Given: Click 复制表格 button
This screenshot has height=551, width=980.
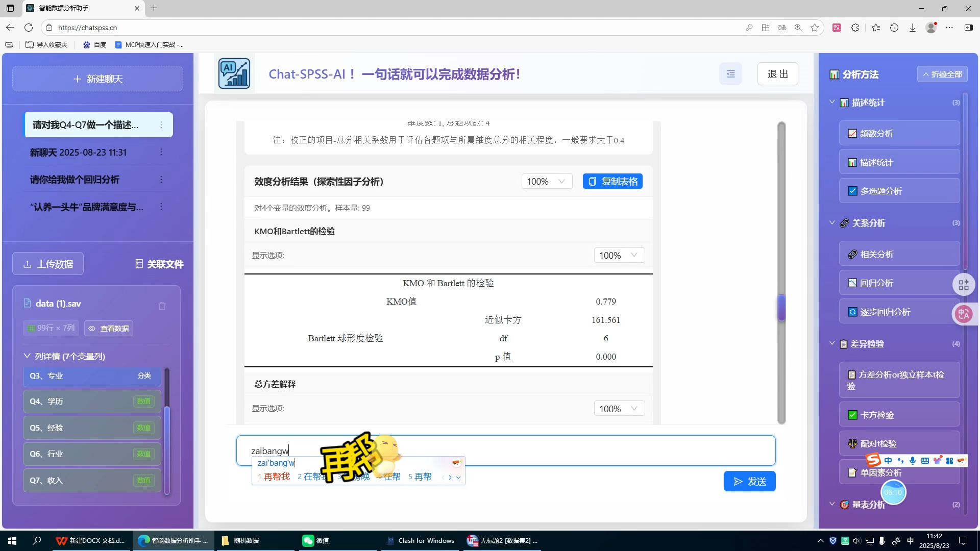Looking at the screenshot, I should tap(612, 181).
